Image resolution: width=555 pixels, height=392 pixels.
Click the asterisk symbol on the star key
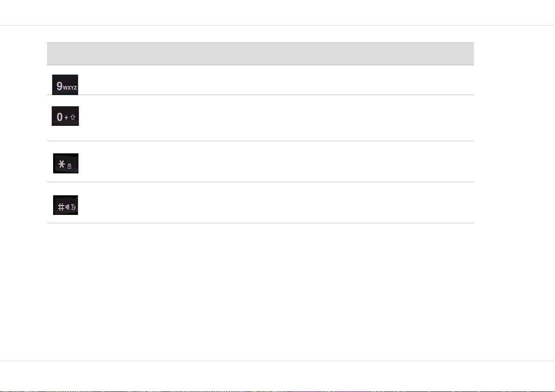pos(62,164)
